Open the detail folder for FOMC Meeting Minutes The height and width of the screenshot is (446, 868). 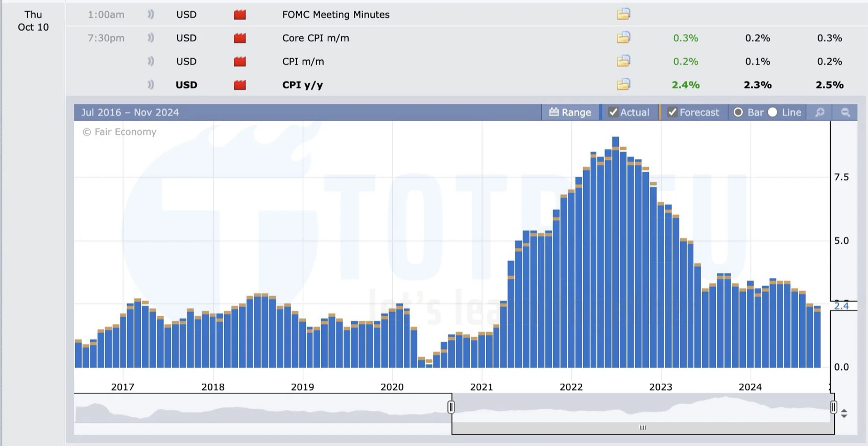click(623, 14)
